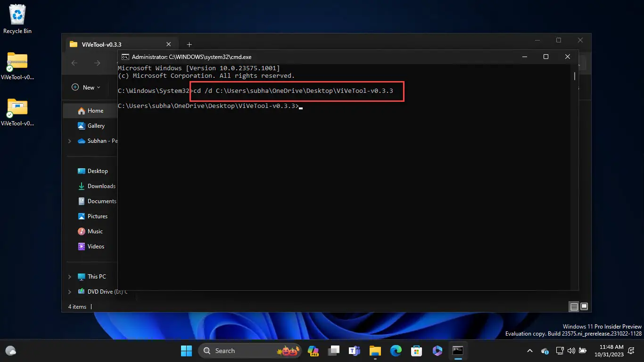The width and height of the screenshot is (644, 362).
Task: Open the New dropdown in Explorer
Action: click(x=86, y=87)
